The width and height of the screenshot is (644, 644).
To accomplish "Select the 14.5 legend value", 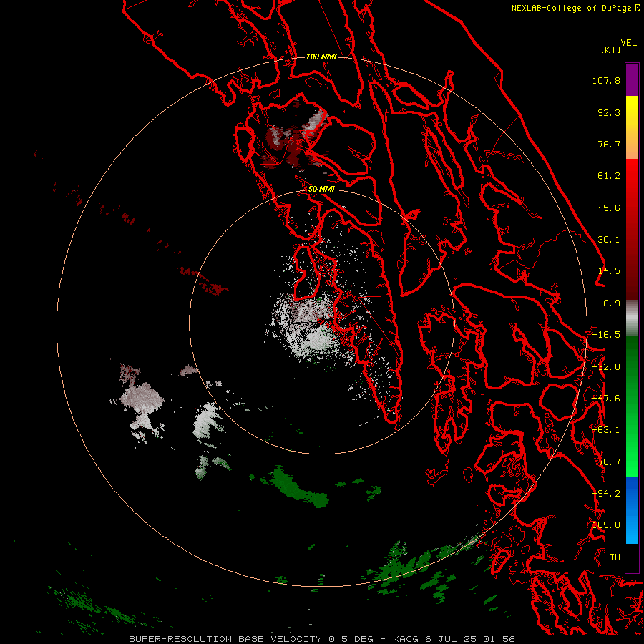I will (x=609, y=271).
